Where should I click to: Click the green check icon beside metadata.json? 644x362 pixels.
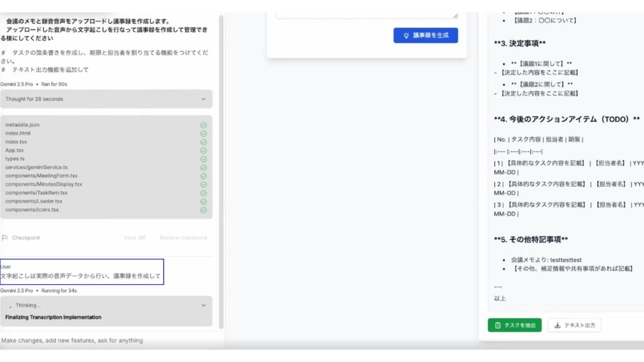tap(203, 125)
